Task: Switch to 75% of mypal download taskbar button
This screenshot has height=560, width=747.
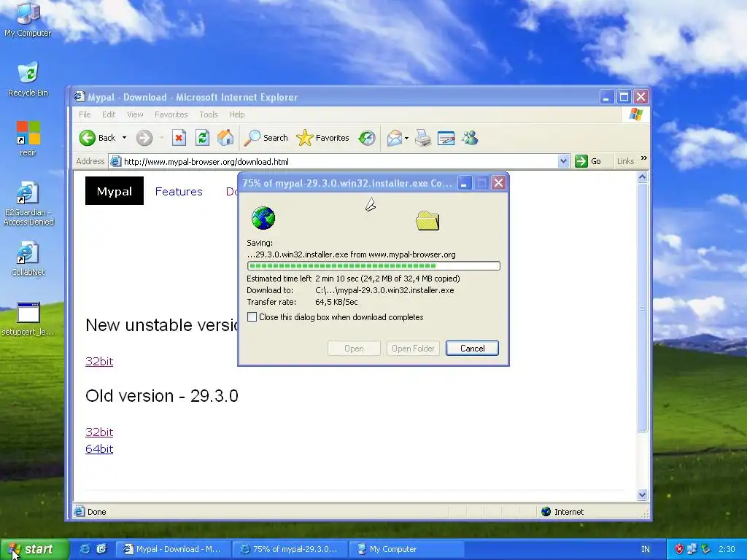Action: click(x=290, y=549)
